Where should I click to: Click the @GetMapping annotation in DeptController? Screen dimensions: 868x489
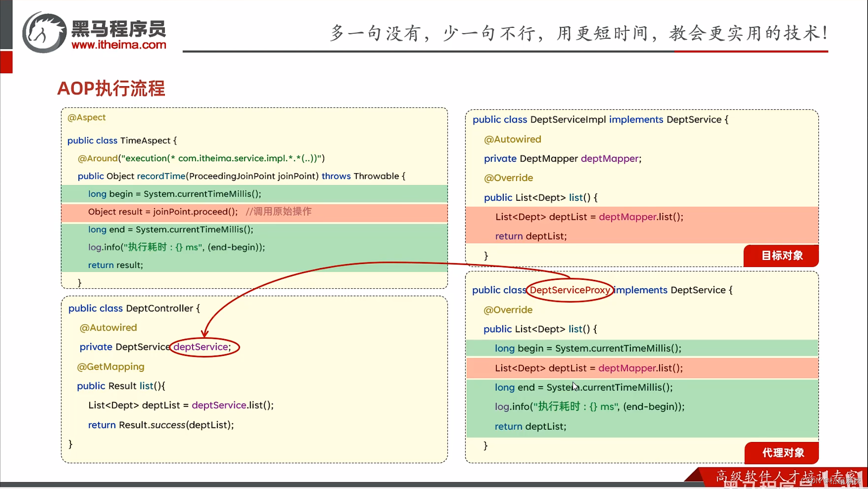(110, 366)
